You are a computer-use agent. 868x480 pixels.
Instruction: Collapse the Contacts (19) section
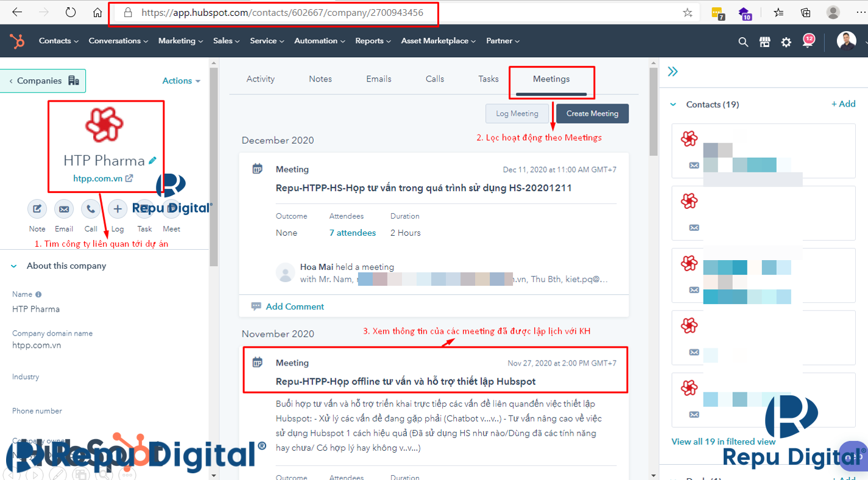point(673,104)
